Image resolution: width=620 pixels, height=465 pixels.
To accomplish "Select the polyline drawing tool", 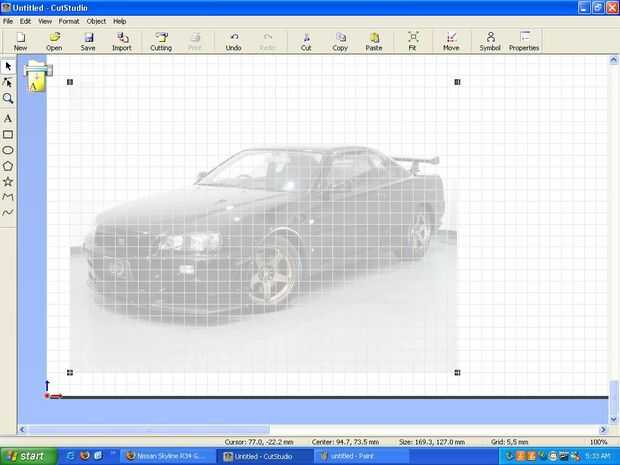I will coord(8,197).
